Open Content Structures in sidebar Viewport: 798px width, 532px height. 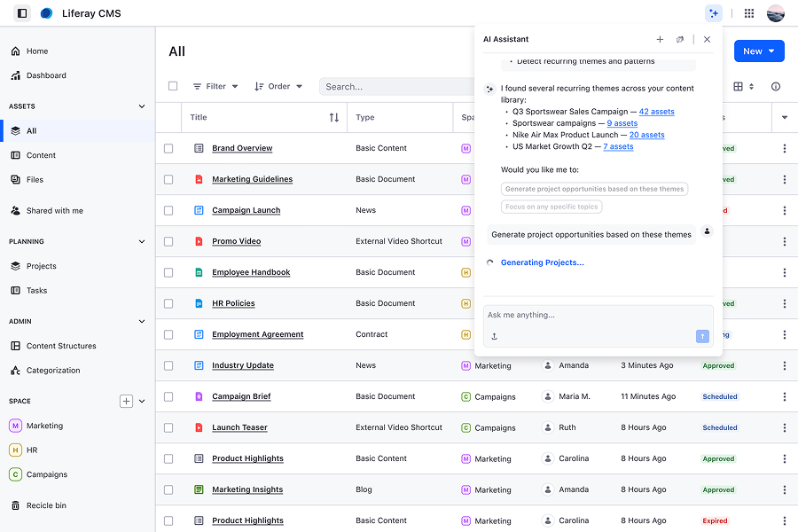click(x=61, y=346)
